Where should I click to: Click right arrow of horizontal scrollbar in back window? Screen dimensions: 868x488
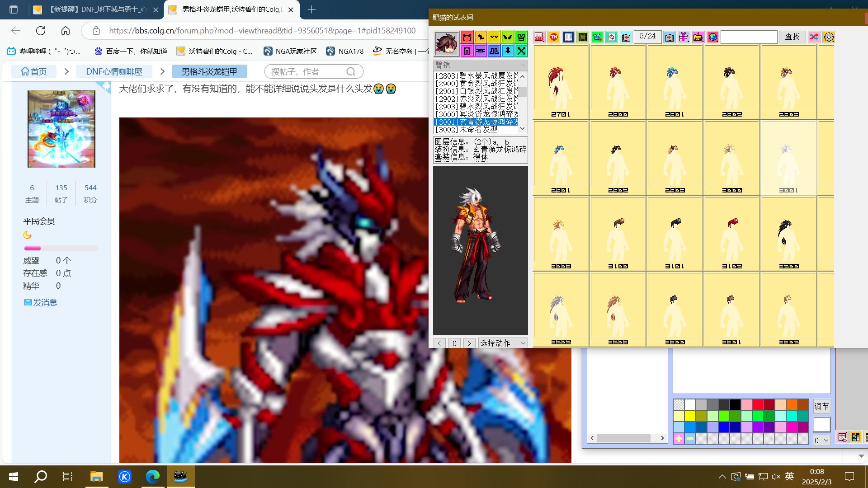click(662, 438)
